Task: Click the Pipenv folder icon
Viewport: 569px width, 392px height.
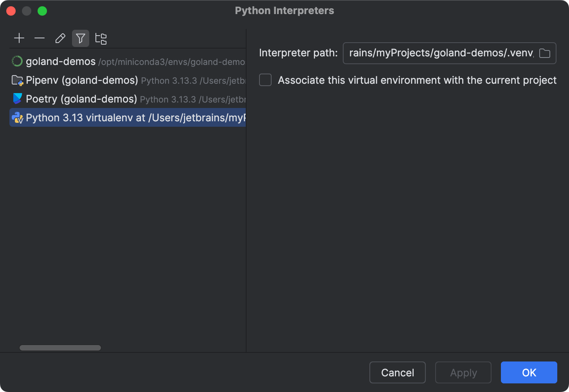Action: [17, 80]
